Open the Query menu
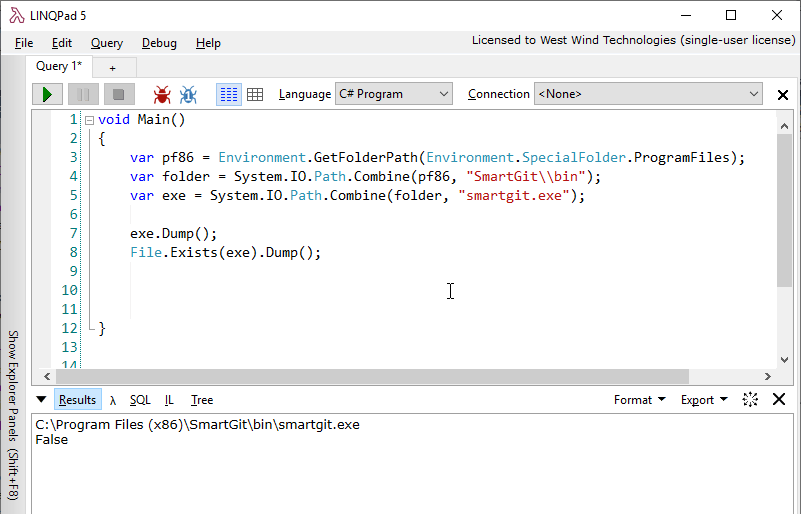Viewport: 801px width, 514px height. pyautogui.click(x=107, y=43)
